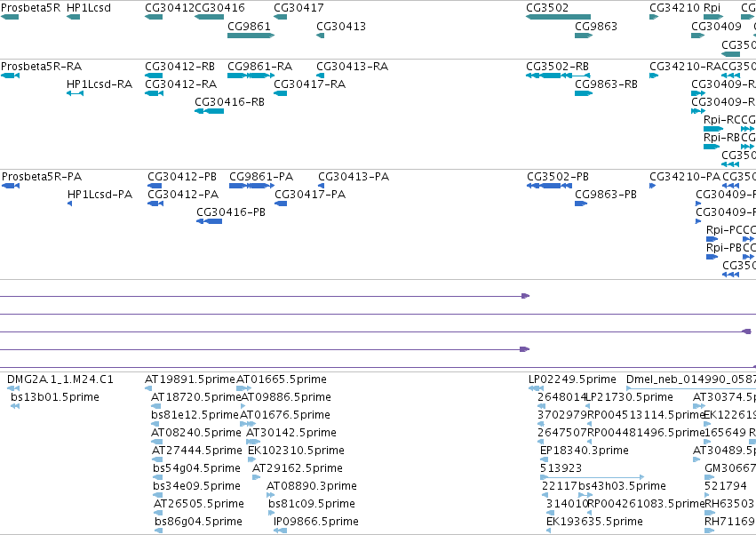The image size is (756, 535).
Task: Select the HP1Lcsd-PA protein label
Action: pos(99,195)
